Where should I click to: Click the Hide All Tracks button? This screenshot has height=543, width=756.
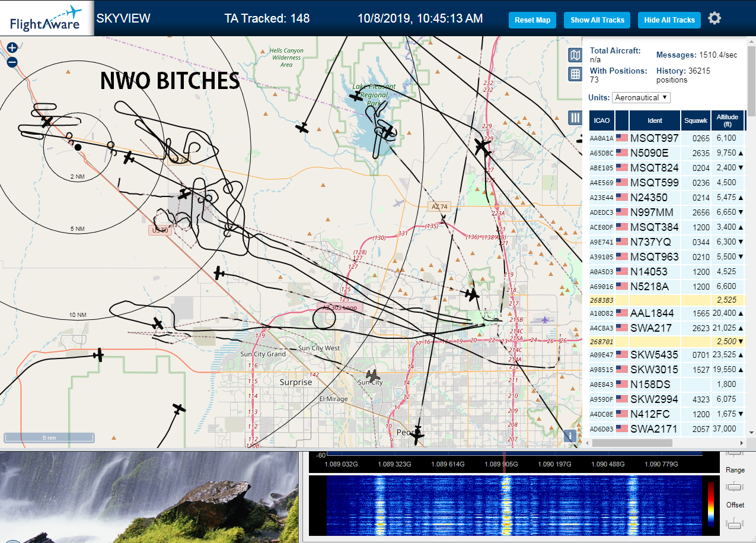(669, 20)
